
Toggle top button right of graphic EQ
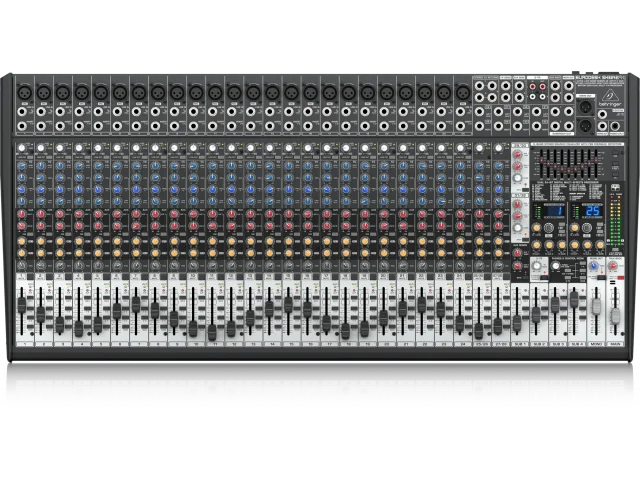click(615, 154)
